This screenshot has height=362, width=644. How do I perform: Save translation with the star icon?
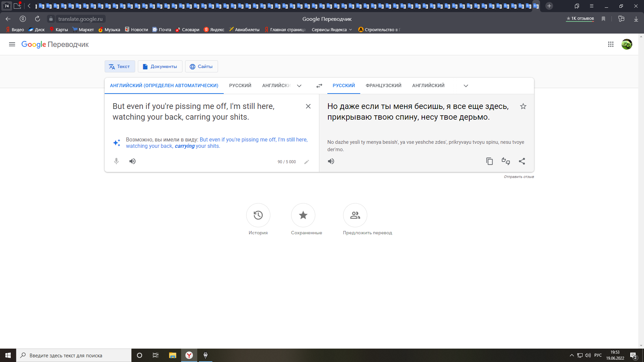[x=523, y=106]
